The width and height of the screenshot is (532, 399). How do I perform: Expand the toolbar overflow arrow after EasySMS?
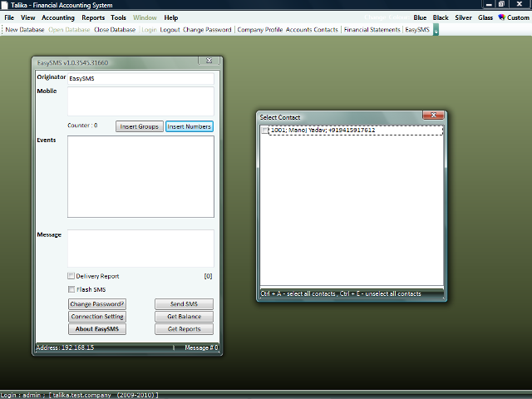coord(436,30)
